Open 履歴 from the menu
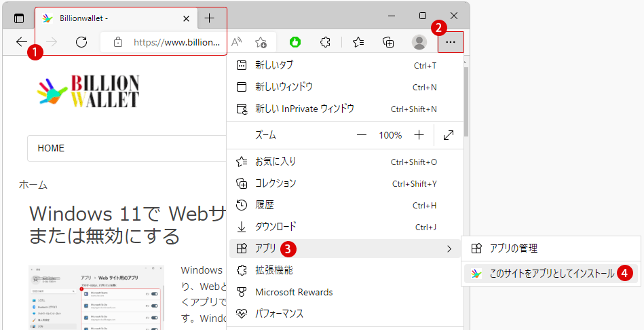The height and width of the screenshot is (330, 644). click(x=345, y=205)
